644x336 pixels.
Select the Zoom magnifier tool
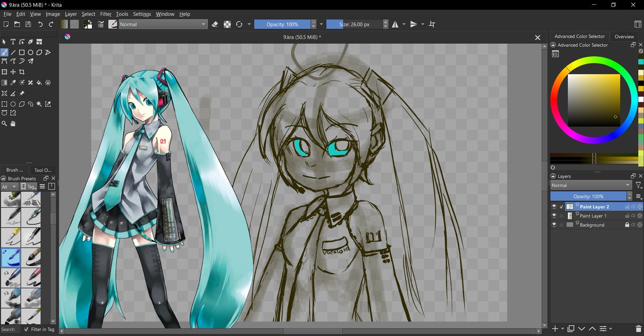tap(4, 123)
